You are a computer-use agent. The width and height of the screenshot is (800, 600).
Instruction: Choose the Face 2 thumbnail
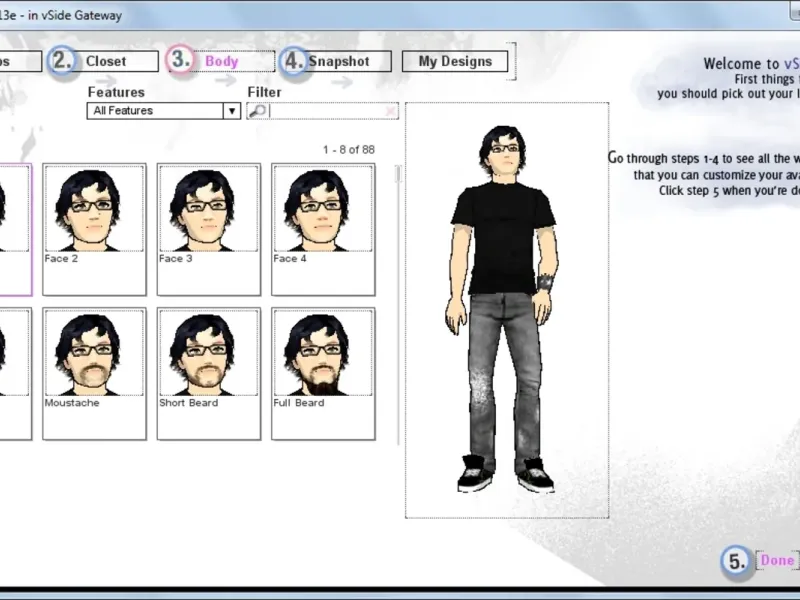click(94, 230)
